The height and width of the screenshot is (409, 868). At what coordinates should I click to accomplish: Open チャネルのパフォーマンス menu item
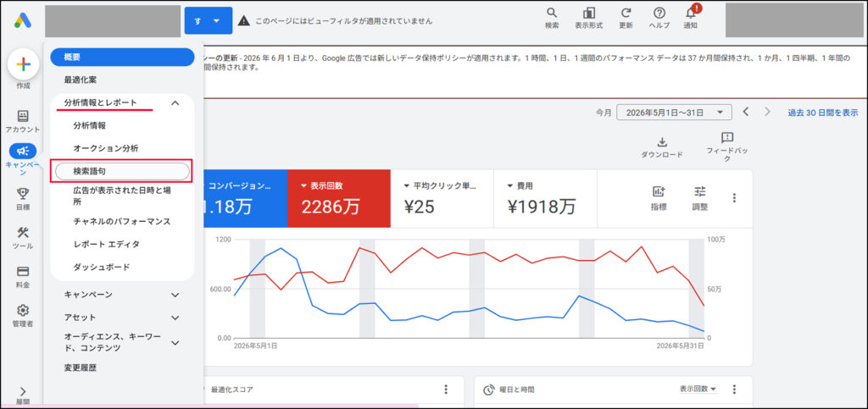pyautogui.click(x=122, y=221)
